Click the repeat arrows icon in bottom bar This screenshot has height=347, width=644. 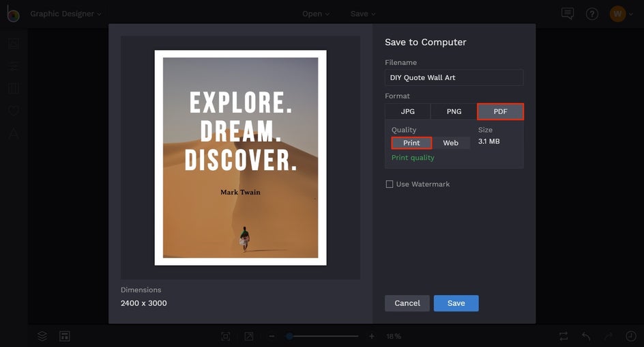pos(563,336)
